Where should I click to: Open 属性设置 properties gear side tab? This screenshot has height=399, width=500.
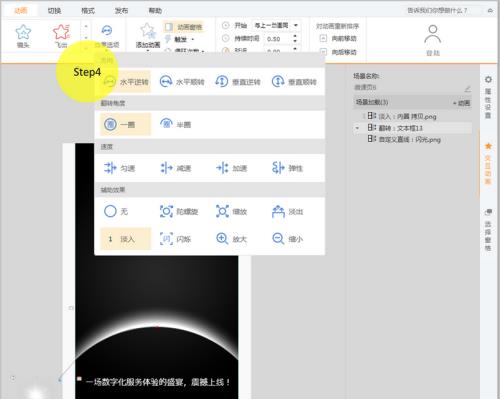[x=488, y=97]
